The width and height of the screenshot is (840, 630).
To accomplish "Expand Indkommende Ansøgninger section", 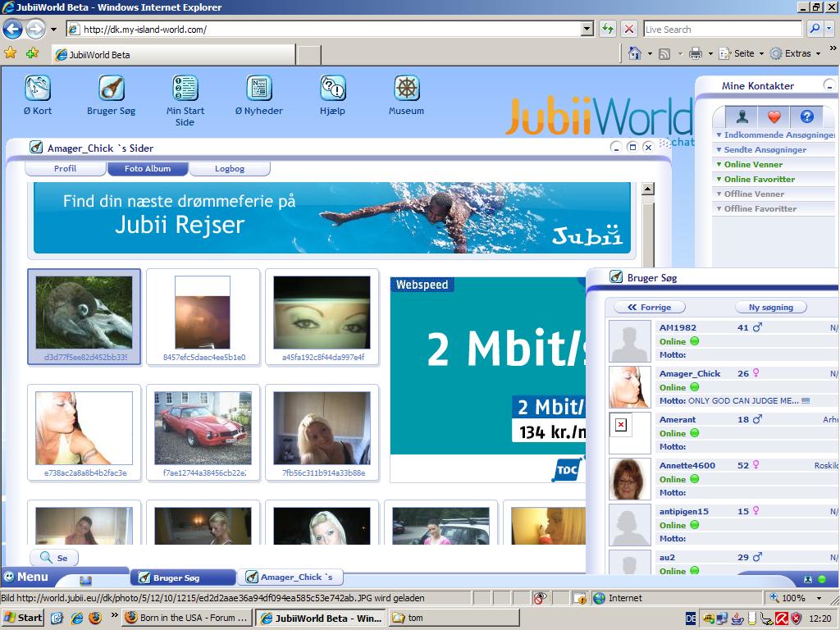I will pyautogui.click(x=775, y=135).
